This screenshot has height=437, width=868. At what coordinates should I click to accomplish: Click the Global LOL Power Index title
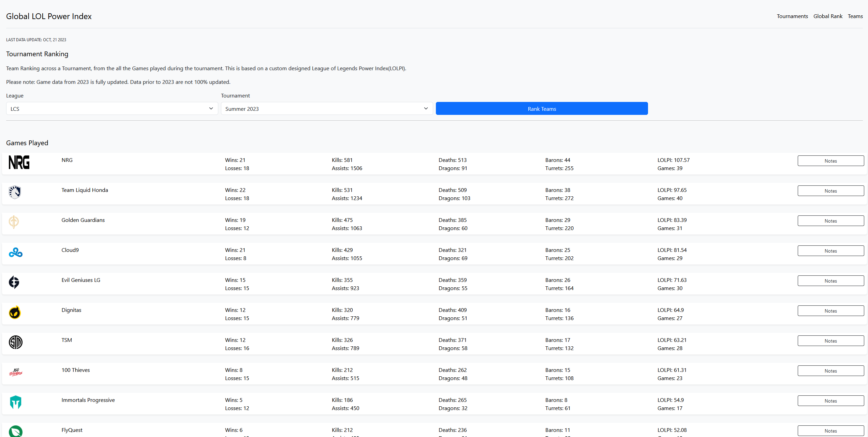(x=49, y=16)
